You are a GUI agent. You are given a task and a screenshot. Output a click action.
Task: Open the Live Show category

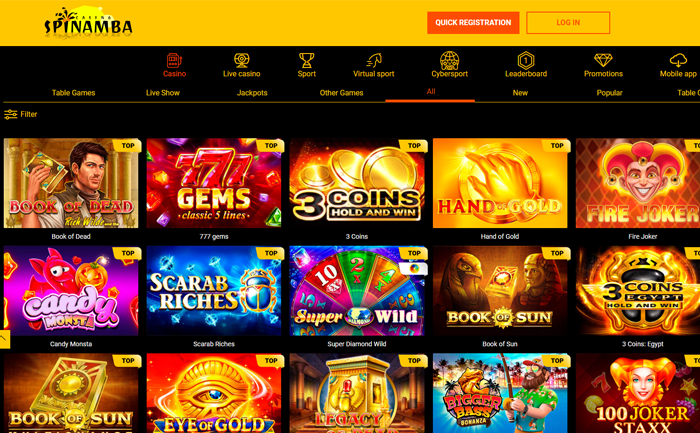(x=162, y=93)
